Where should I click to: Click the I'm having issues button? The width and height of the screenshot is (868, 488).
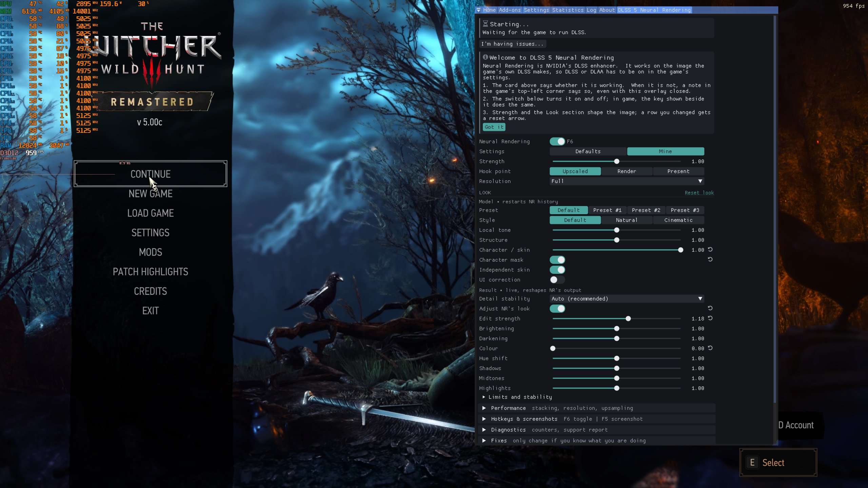(x=512, y=44)
